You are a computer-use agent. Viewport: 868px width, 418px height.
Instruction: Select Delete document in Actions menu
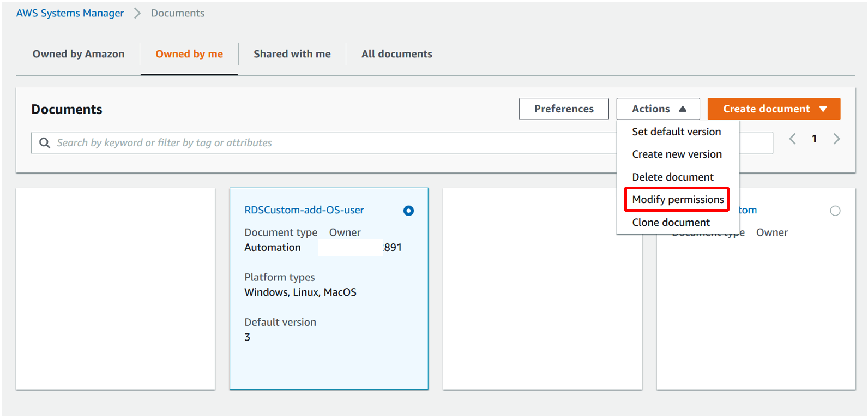coord(673,177)
